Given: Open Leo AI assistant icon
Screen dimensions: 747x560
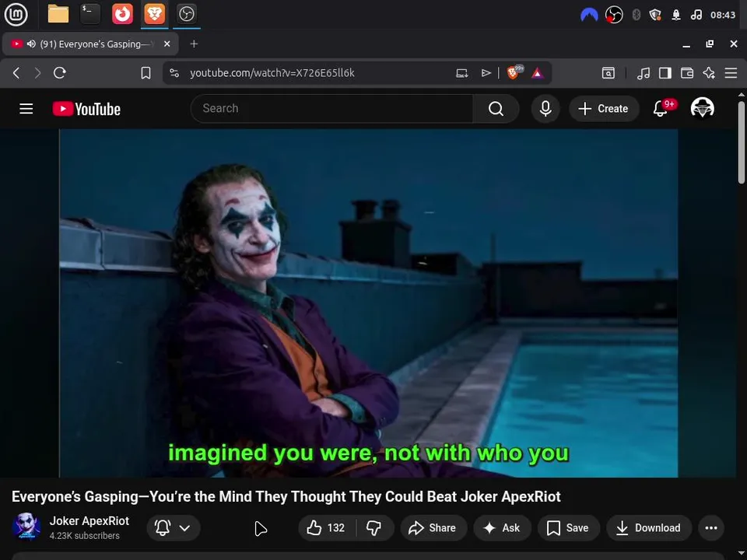Looking at the screenshot, I should pos(709,73).
